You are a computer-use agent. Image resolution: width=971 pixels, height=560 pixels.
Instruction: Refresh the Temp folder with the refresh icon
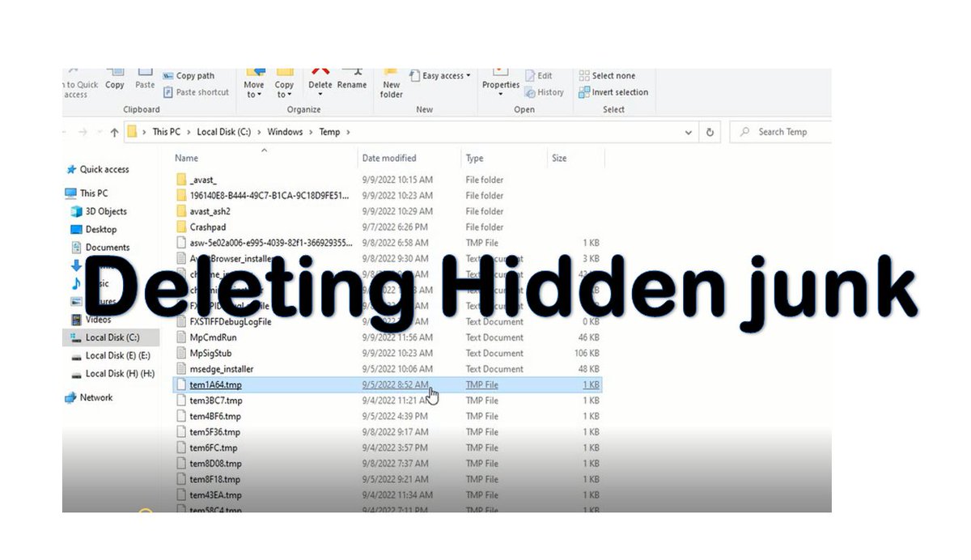710,131
